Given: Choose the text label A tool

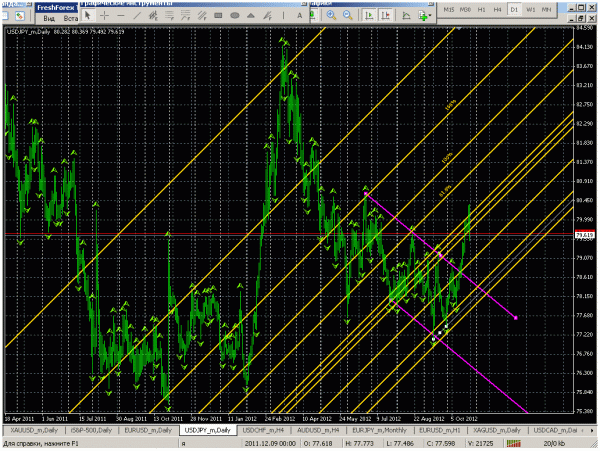Looking at the screenshot, I should pyautogui.click(x=299, y=16).
